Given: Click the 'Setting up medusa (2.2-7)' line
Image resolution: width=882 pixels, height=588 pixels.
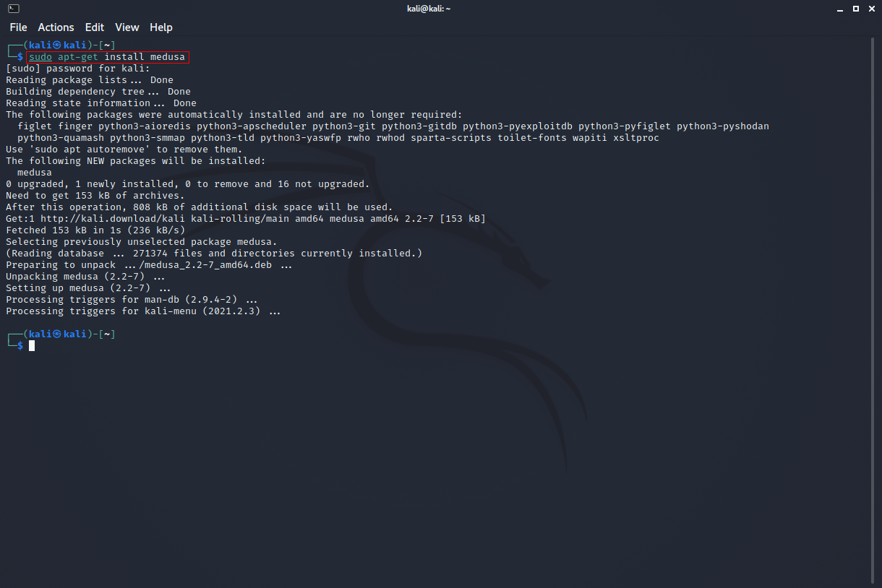Looking at the screenshot, I should (x=88, y=288).
